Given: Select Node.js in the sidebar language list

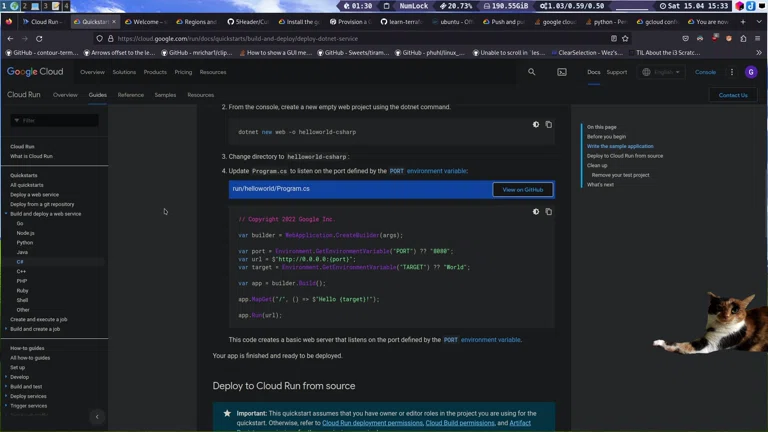Looking at the screenshot, I should click(x=25, y=233).
